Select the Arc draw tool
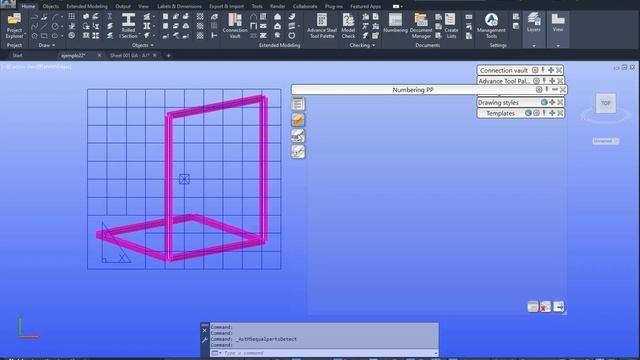 [55, 16]
